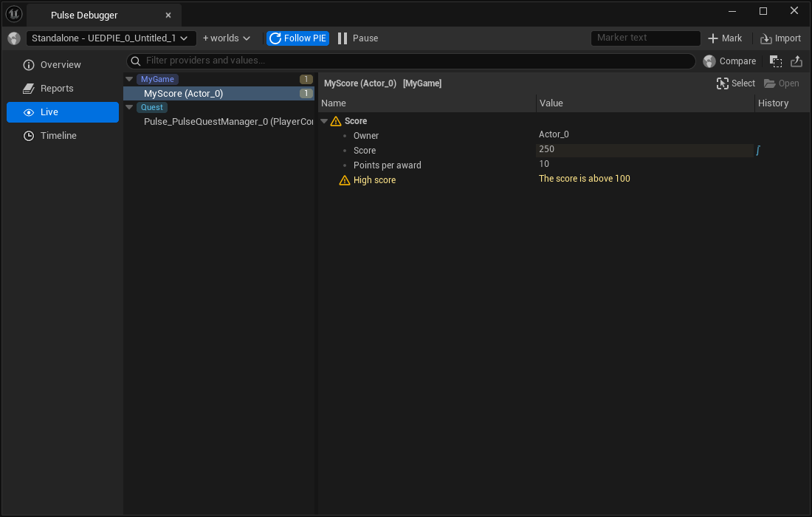This screenshot has width=812, height=517.
Task: Pause the live capture
Action: click(358, 38)
